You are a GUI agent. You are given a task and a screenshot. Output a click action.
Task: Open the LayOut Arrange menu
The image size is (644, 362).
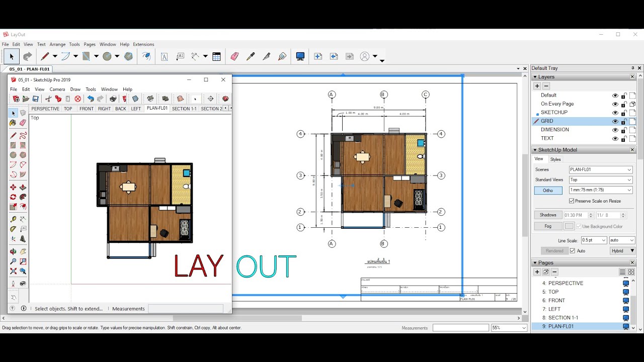57,44
